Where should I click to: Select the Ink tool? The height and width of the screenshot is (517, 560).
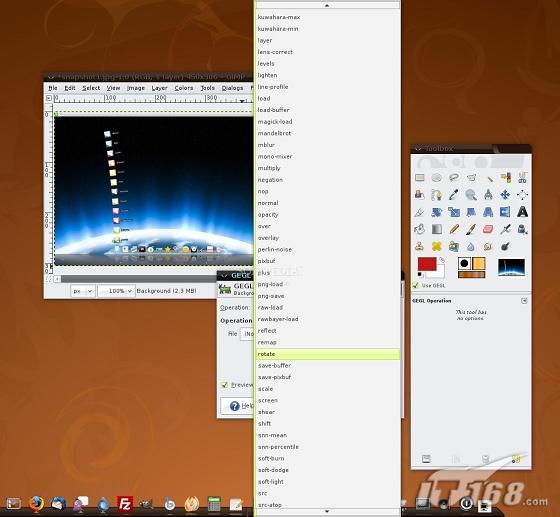[522, 229]
